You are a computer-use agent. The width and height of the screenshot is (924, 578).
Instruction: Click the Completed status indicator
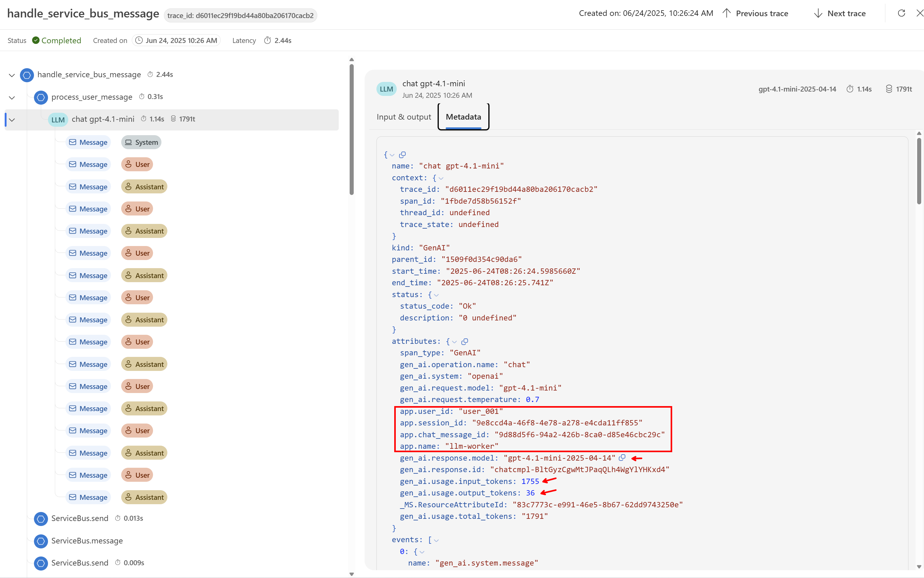57,40
